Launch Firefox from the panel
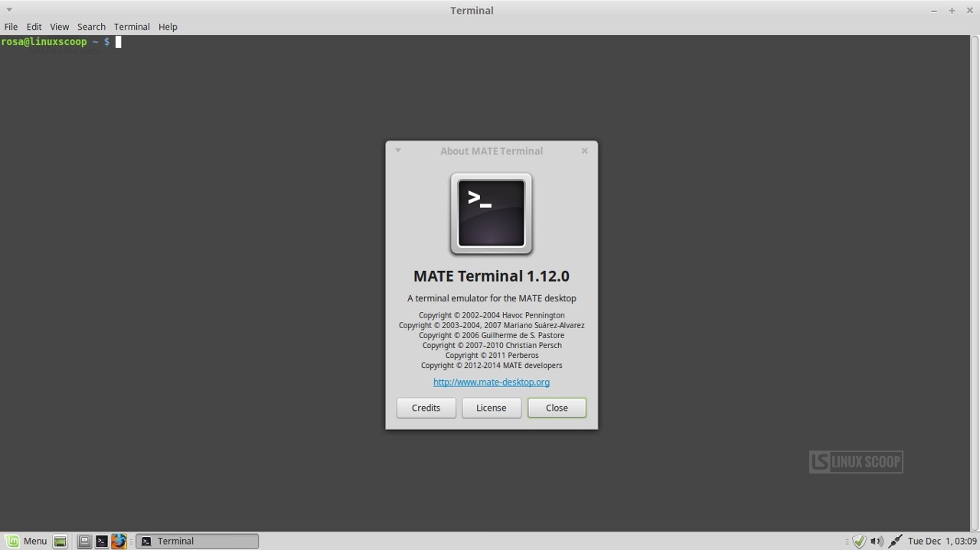This screenshot has width=980, height=550. [x=119, y=541]
